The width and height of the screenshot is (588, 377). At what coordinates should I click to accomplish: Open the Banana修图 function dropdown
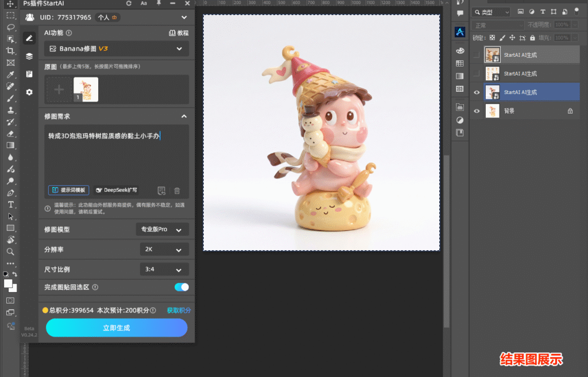point(117,49)
